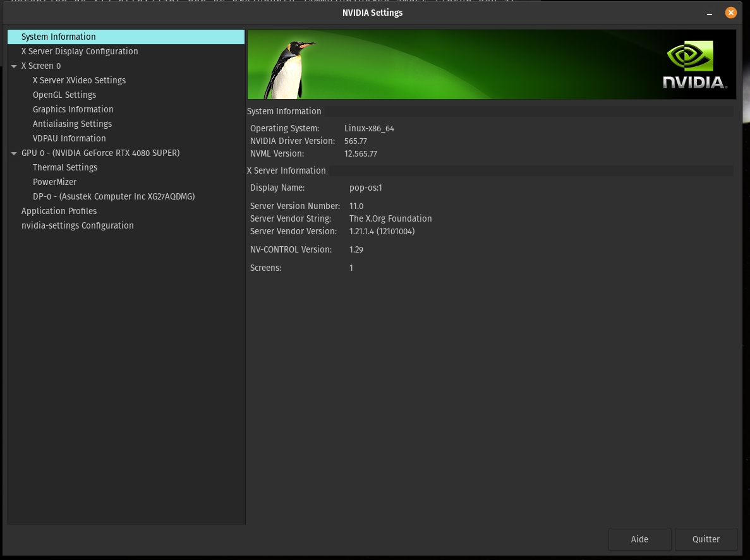
Task: Open Application Profiles
Action: pos(59,211)
